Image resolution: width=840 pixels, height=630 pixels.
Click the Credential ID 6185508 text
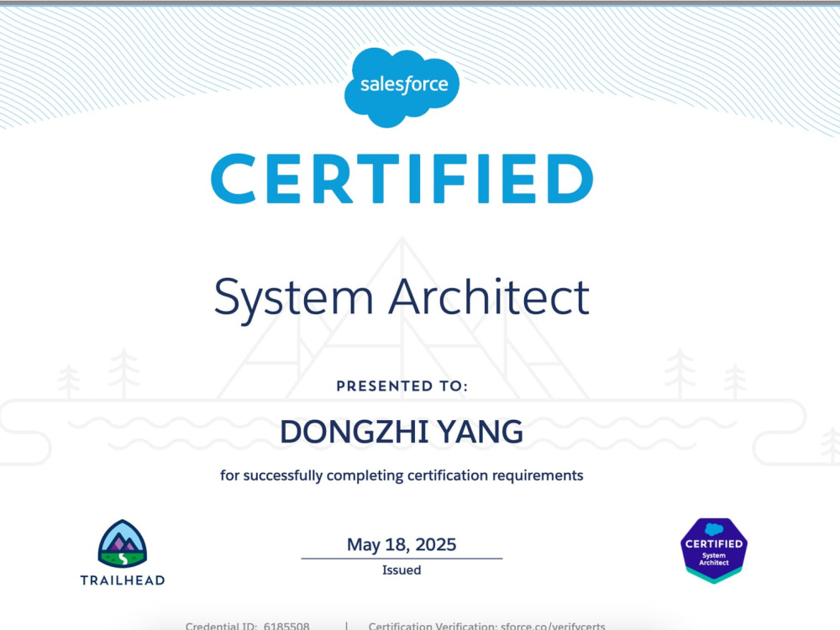point(248,625)
